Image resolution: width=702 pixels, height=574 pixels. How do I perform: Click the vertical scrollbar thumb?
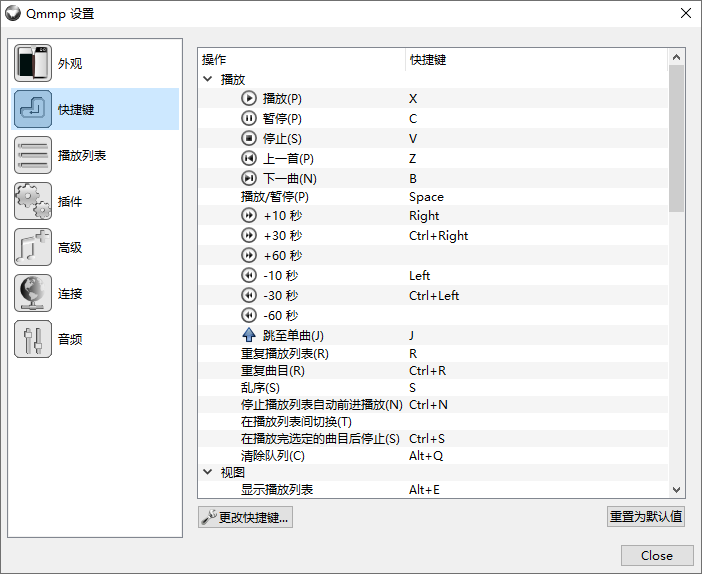tap(676, 138)
